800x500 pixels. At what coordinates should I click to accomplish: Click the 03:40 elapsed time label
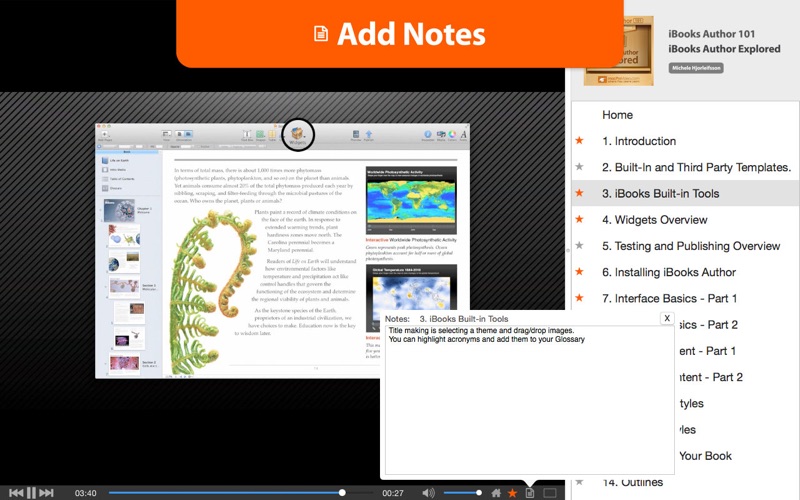coord(85,493)
